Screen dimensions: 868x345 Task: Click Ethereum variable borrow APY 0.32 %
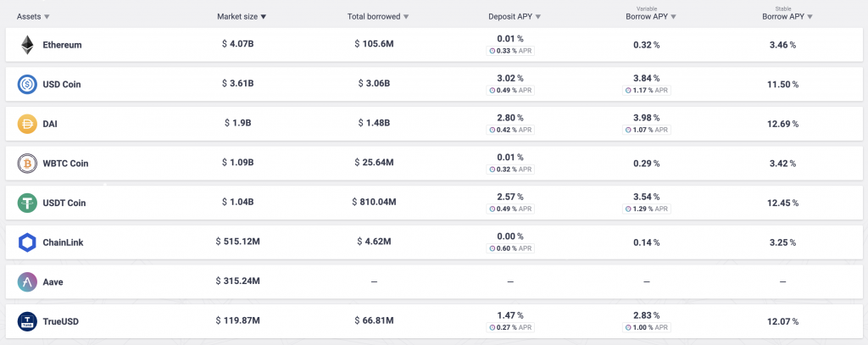(646, 45)
